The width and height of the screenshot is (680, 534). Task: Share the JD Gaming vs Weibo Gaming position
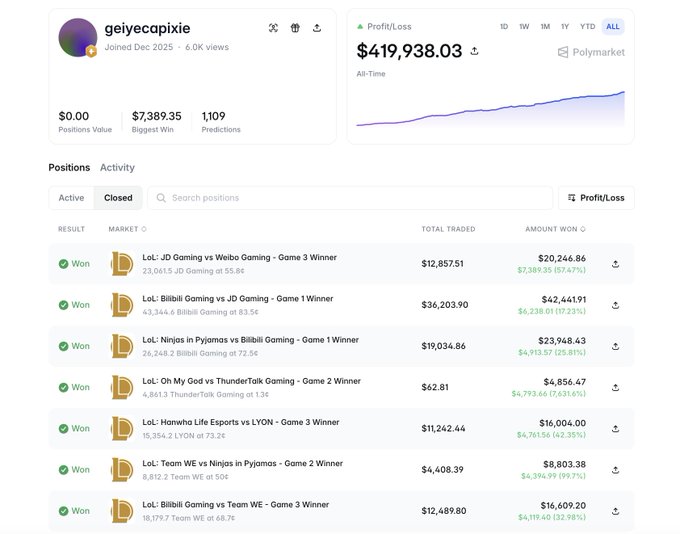(615, 264)
